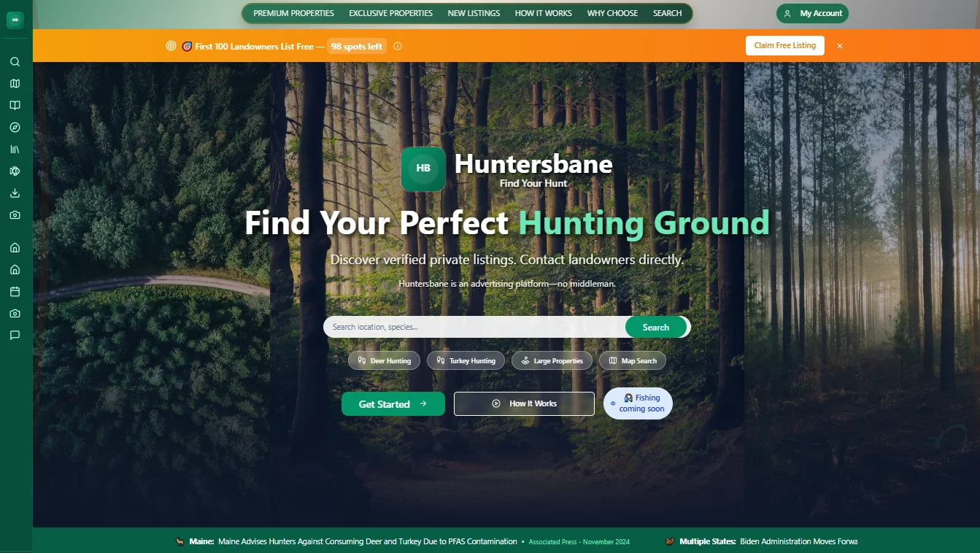
Task: Open the calendar icon in the sidebar
Action: [x=15, y=292]
